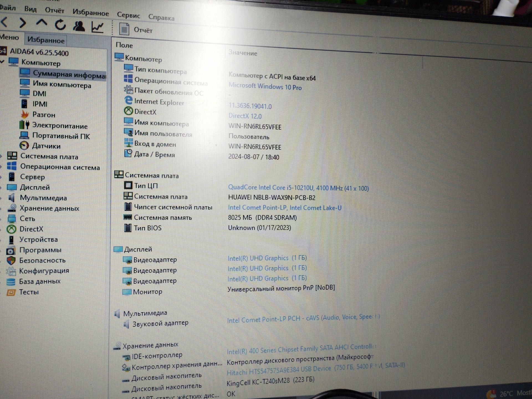Click the Устройства icon in tree
Viewport: 532px width, 399px height.
point(11,239)
